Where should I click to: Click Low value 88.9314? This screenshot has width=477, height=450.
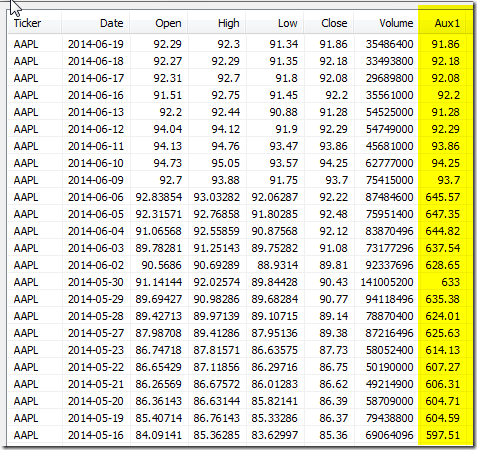click(277, 265)
